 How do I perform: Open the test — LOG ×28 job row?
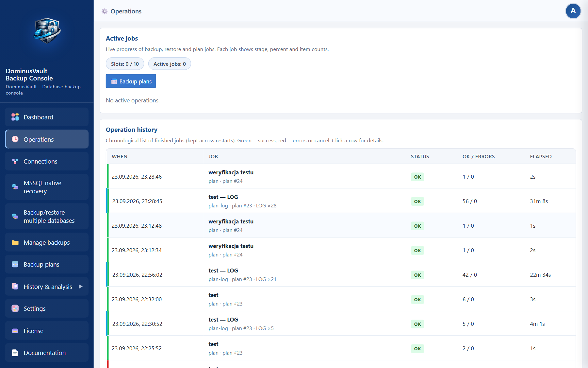pos(341,201)
